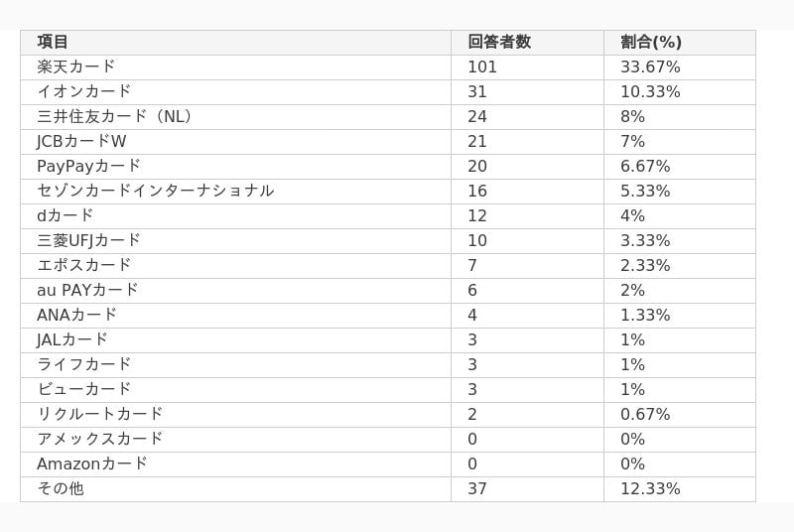Click the 回答者数 column header
The height and width of the screenshot is (532, 794).
click(499, 42)
